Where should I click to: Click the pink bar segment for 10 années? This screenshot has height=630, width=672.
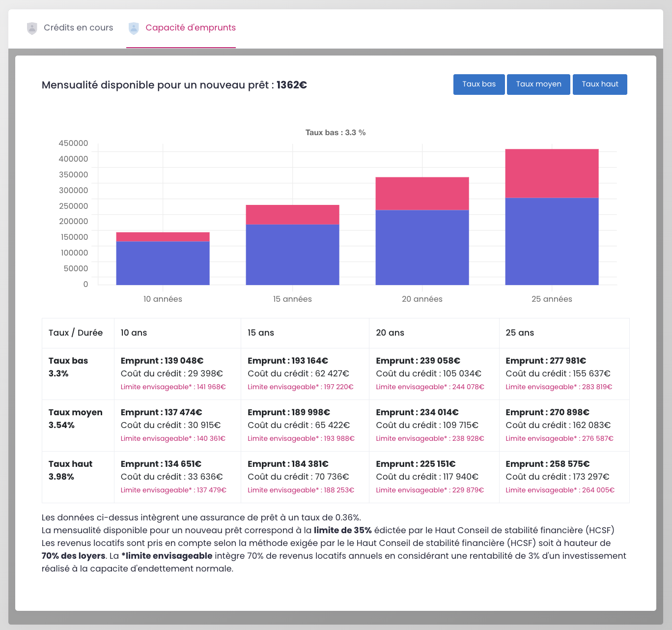coord(163,237)
